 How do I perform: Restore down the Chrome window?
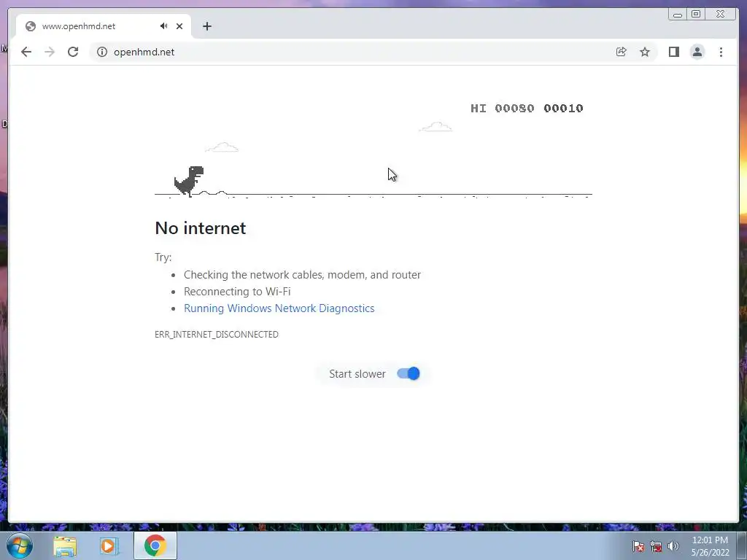tap(695, 15)
